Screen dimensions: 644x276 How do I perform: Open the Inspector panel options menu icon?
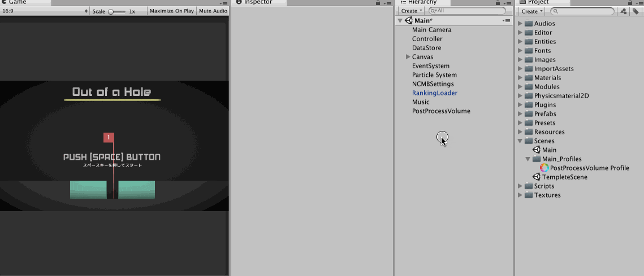pyautogui.click(x=387, y=3)
